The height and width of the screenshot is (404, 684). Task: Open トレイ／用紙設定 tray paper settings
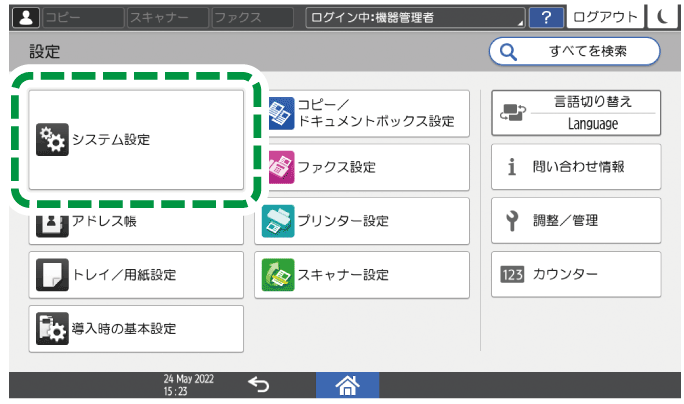pos(136,275)
